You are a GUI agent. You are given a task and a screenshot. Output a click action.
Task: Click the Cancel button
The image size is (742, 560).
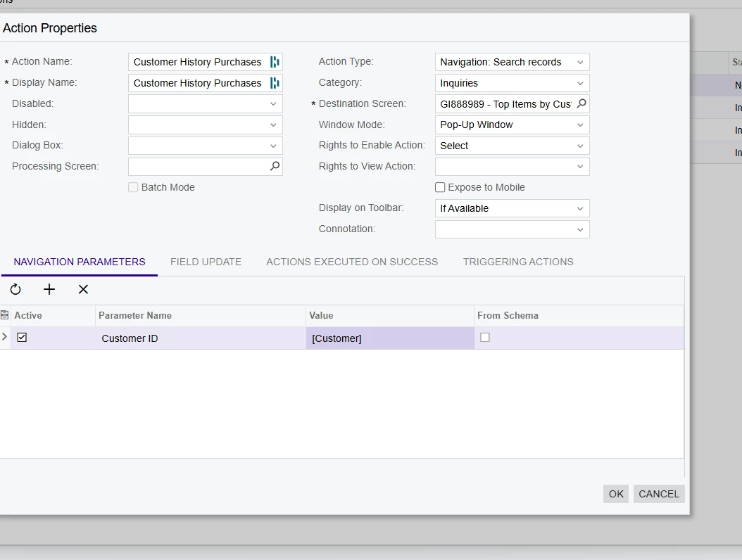click(x=659, y=494)
